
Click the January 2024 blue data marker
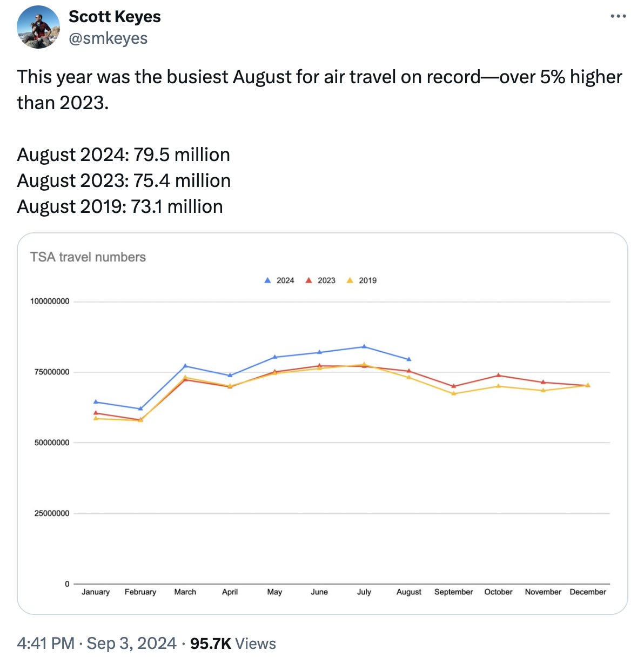pos(96,401)
